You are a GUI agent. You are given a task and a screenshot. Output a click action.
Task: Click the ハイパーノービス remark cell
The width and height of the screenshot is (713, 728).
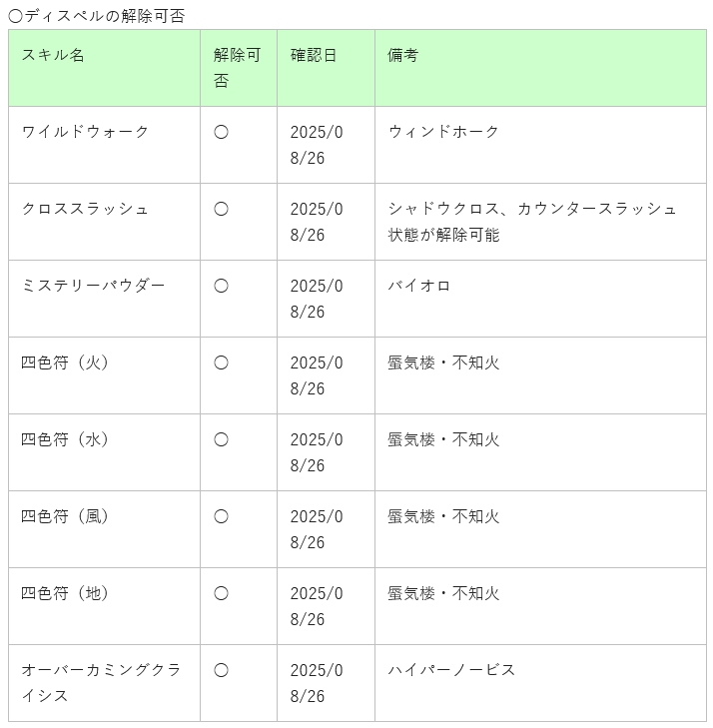pos(541,683)
